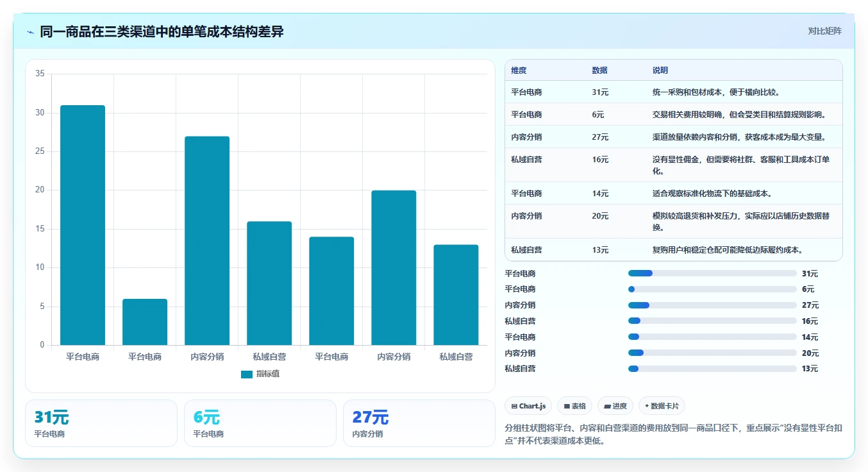
Task: Click the progress bar in the 27元 row
Action: pyautogui.click(x=712, y=305)
